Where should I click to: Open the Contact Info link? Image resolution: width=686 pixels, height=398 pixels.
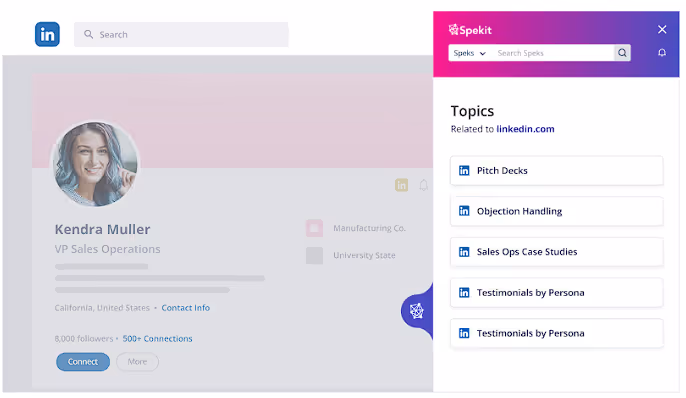[x=186, y=308]
